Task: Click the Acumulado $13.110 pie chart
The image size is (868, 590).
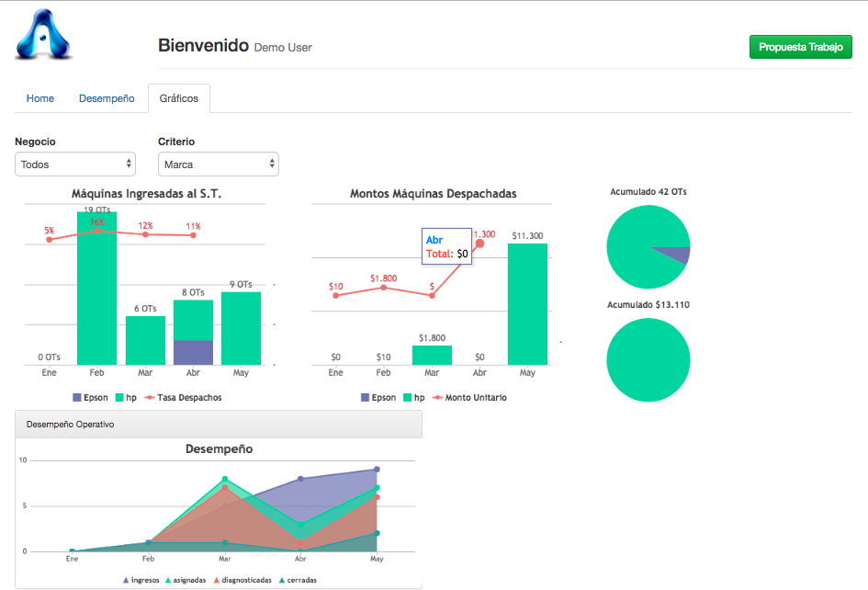Action: tap(648, 360)
